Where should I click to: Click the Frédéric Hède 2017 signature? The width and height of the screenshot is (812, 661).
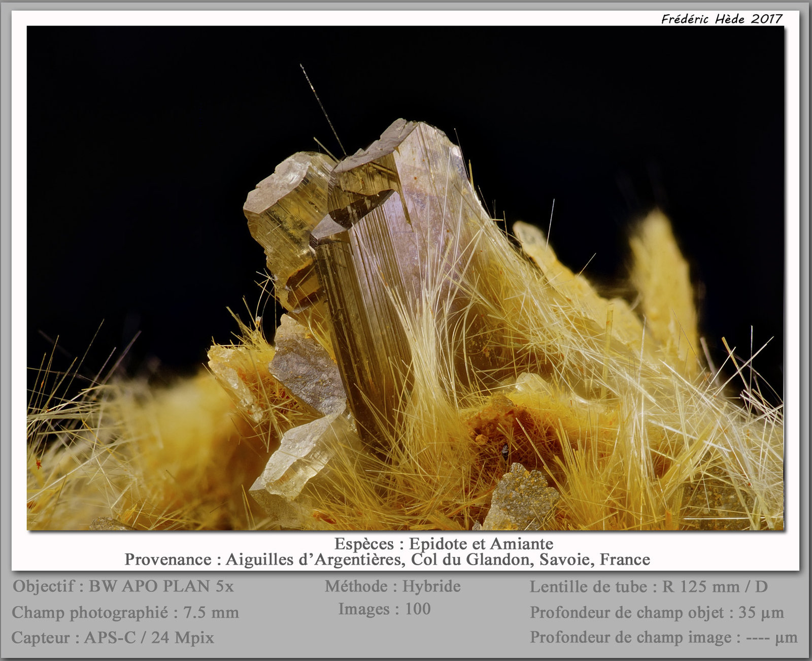[x=722, y=19]
